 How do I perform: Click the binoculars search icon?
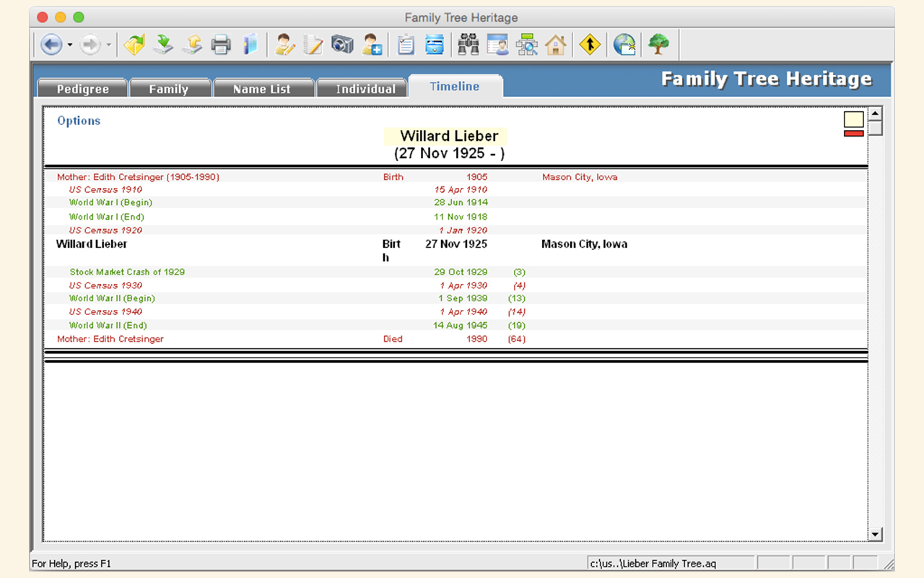[x=469, y=45]
